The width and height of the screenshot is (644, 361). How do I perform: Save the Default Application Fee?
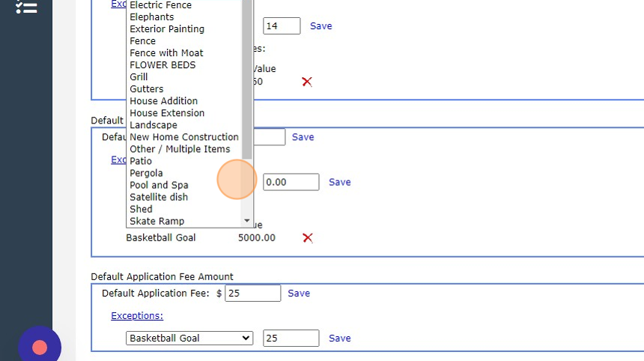pos(299,294)
